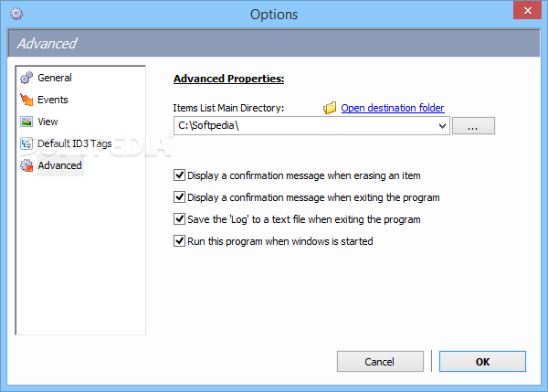Open destination folder link

[393, 108]
